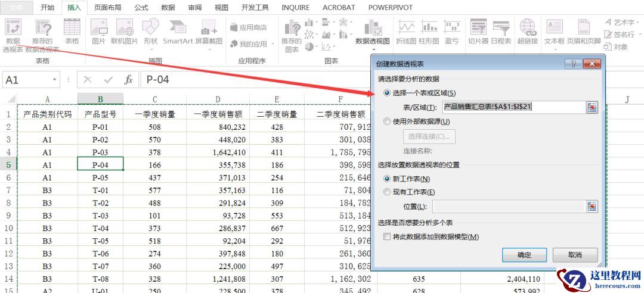This screenshot has height=293, width=644.
Task: Choose the 新工作表 radio option
Action: pyautogui.click(x=386, y=179)
